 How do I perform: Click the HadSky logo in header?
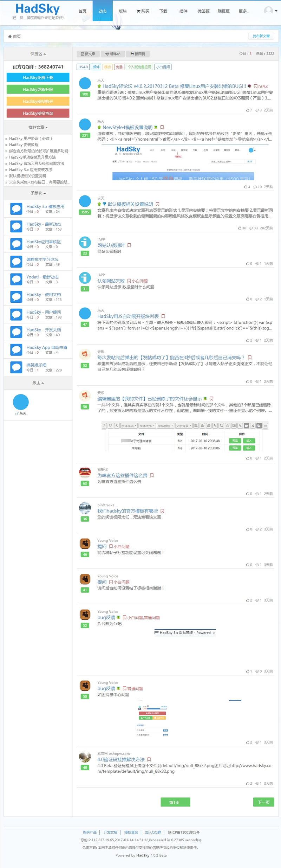38,9
